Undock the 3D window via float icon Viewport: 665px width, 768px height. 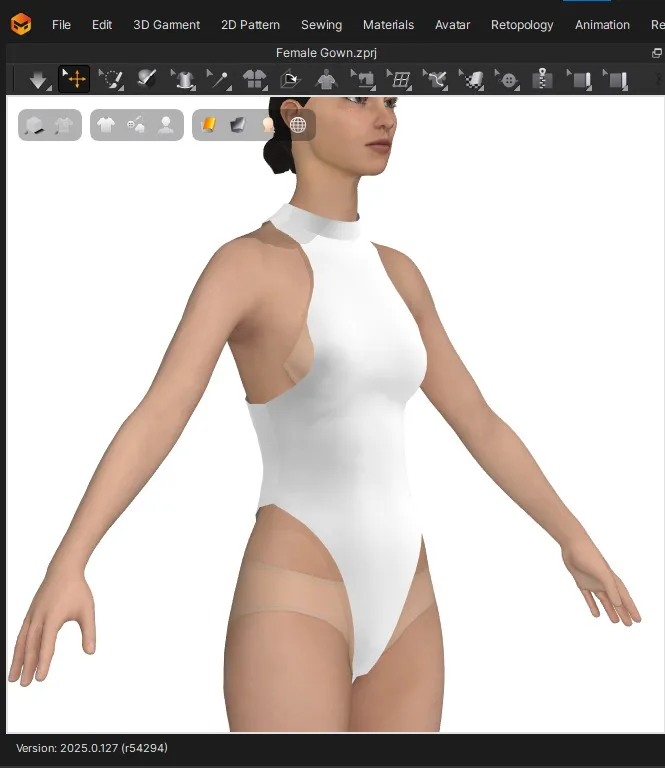tap(657, 53)
